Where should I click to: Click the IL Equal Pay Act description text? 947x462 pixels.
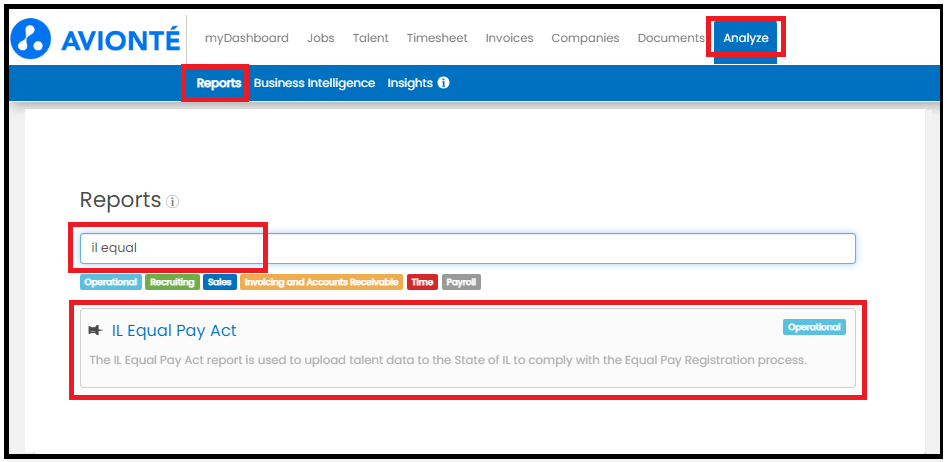click(x=448, y=360)
